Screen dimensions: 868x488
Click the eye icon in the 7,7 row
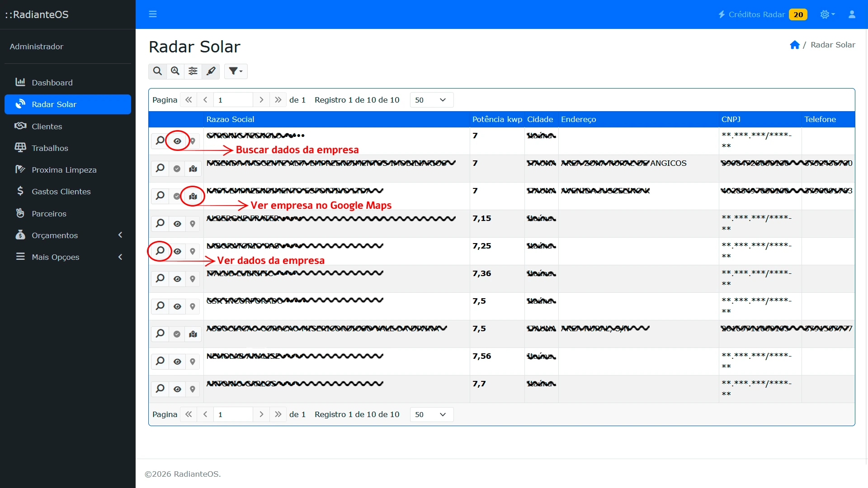[x=177, y=389]
